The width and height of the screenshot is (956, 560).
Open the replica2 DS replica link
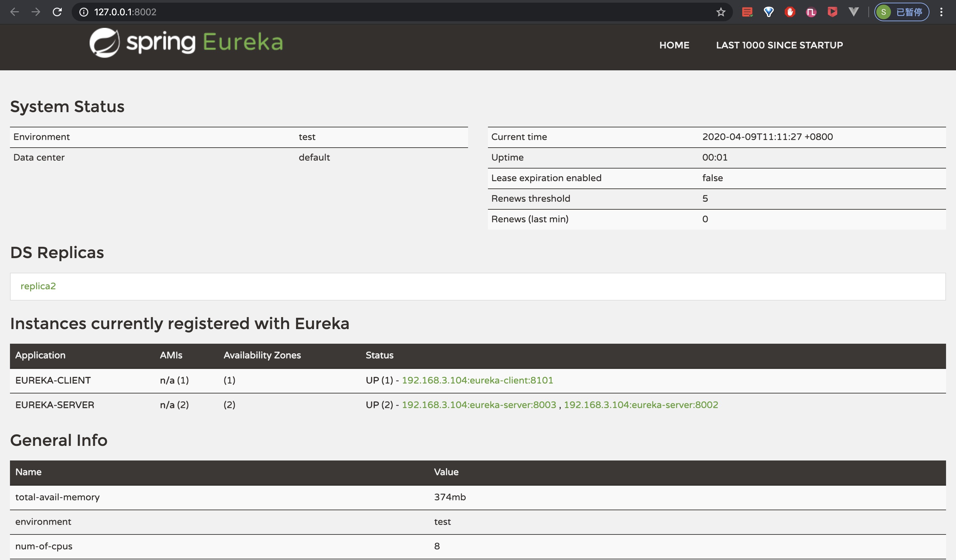coord(38,286)
